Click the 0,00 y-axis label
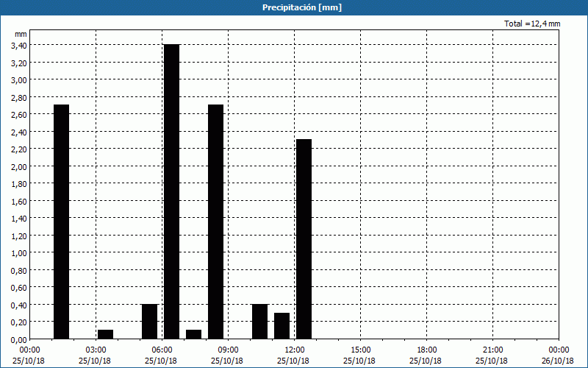Screen dimensions: 588x368 coord(19,339)
